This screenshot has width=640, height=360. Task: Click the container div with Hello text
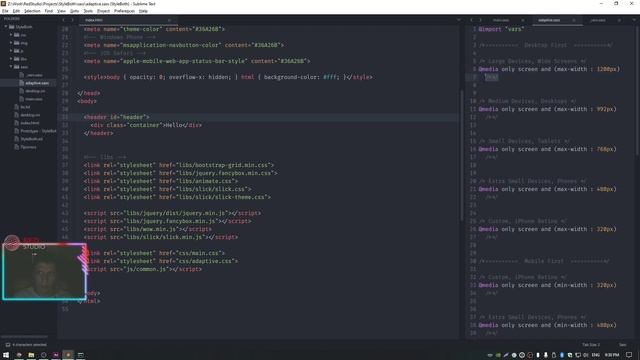pos(146,125)
